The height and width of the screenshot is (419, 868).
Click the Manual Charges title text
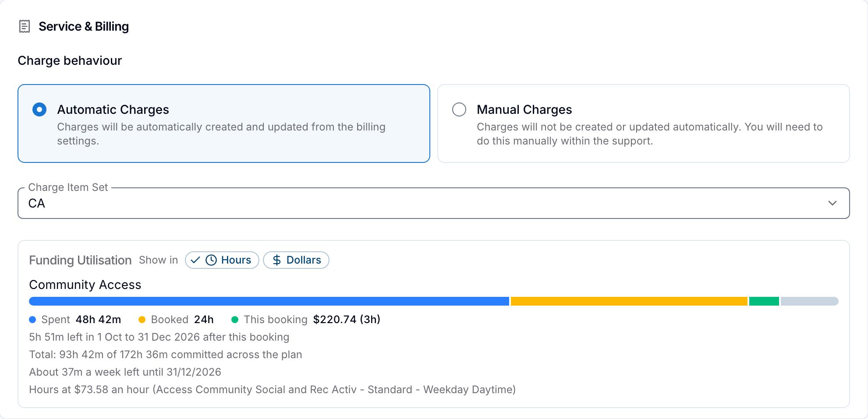[x=524, y=109]
